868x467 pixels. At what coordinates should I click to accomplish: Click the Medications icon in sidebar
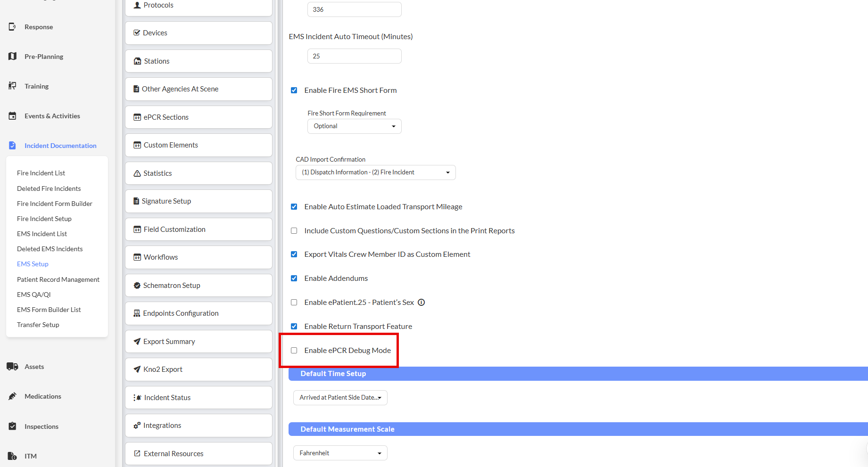pos(12,396)
